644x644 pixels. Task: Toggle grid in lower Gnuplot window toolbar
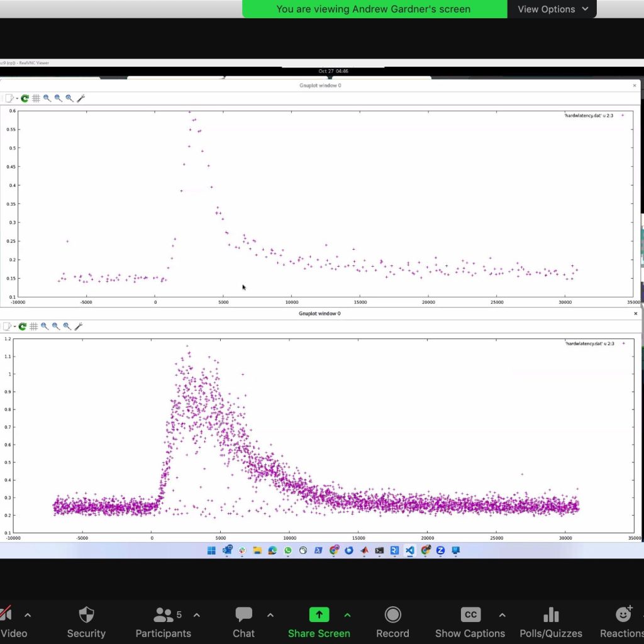33,326
